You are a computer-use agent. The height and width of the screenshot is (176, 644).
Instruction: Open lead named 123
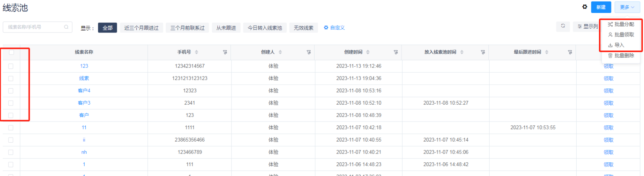(84, 66)
